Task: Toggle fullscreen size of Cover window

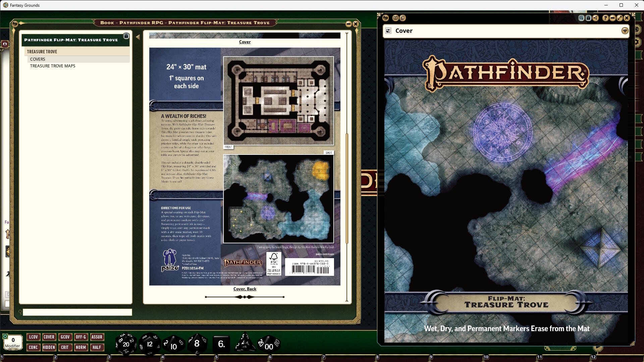Action: (620, 18)
